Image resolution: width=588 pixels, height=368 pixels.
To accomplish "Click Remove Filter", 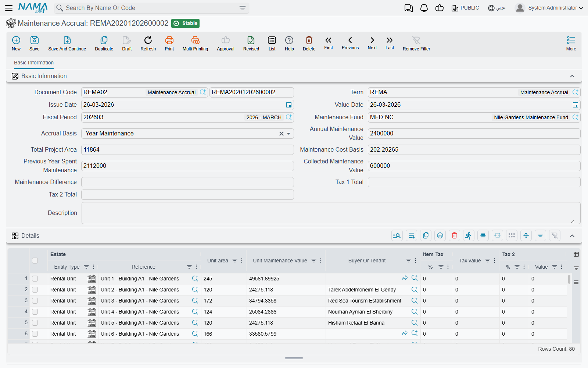I will [x=416, y=43].
